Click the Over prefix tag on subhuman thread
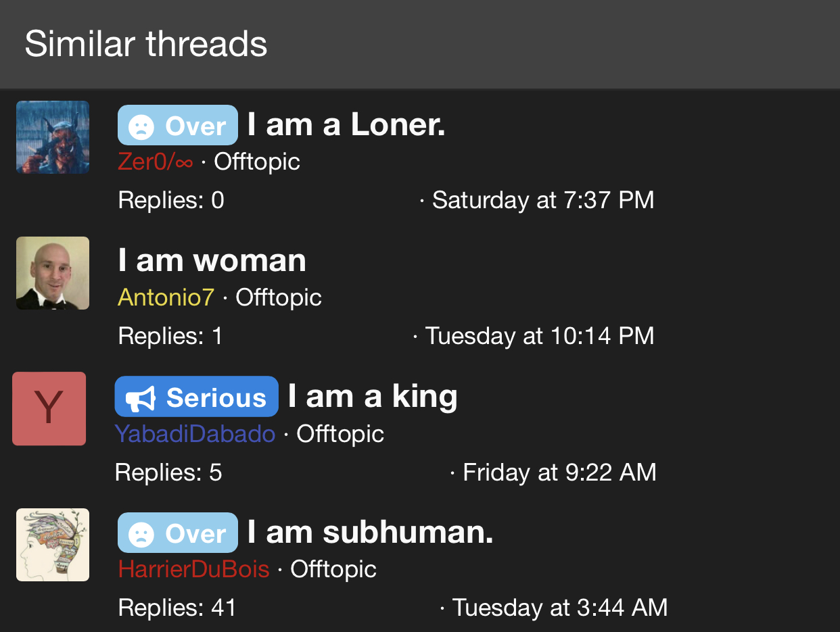840x632 pixels. click(x=178, y=533)
